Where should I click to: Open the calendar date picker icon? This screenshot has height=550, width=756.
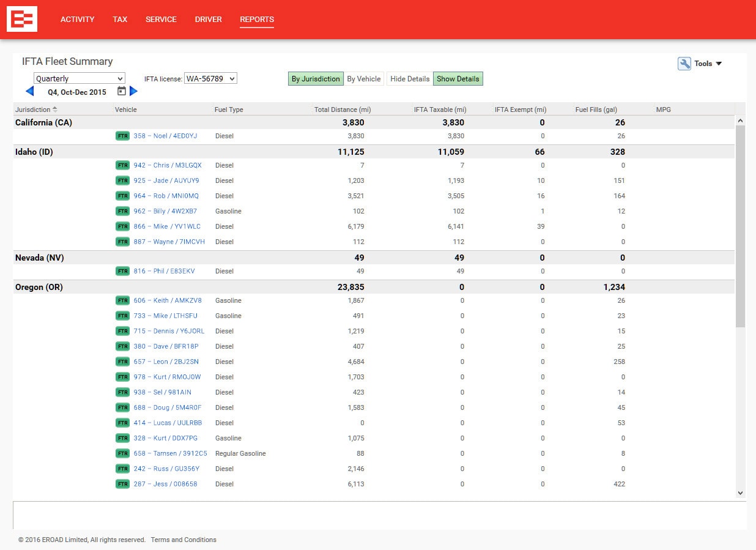click(122, 91)
